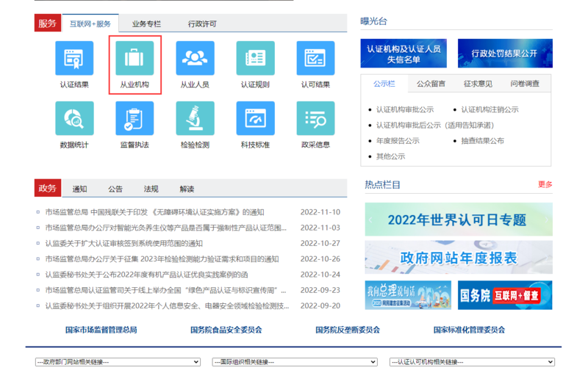Open 年度报告公示 link
This screenshot has height=373, width=588.
(398, 141)
